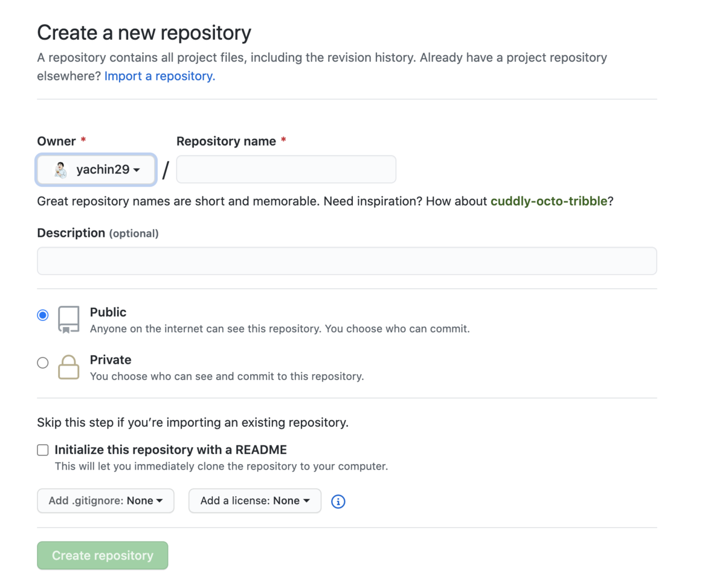The image size is (725, 588).
Task: Open the Owner yachin29 dropdown
Action: click(97, 170)
